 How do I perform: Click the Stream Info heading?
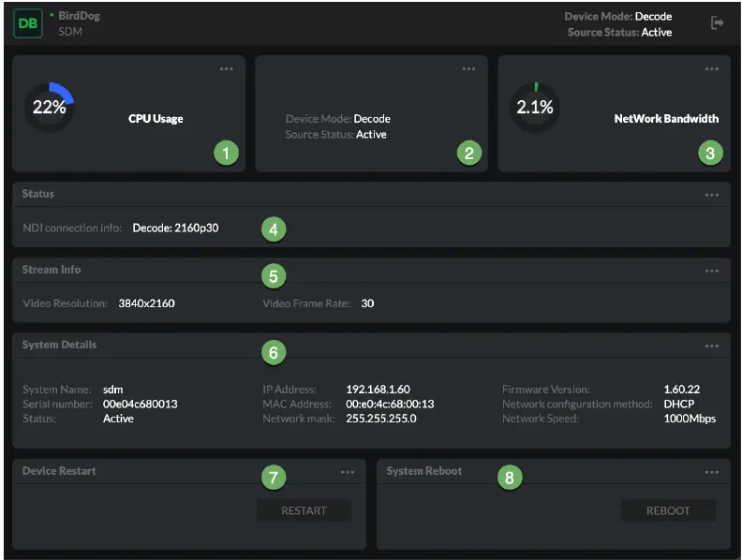52,270
